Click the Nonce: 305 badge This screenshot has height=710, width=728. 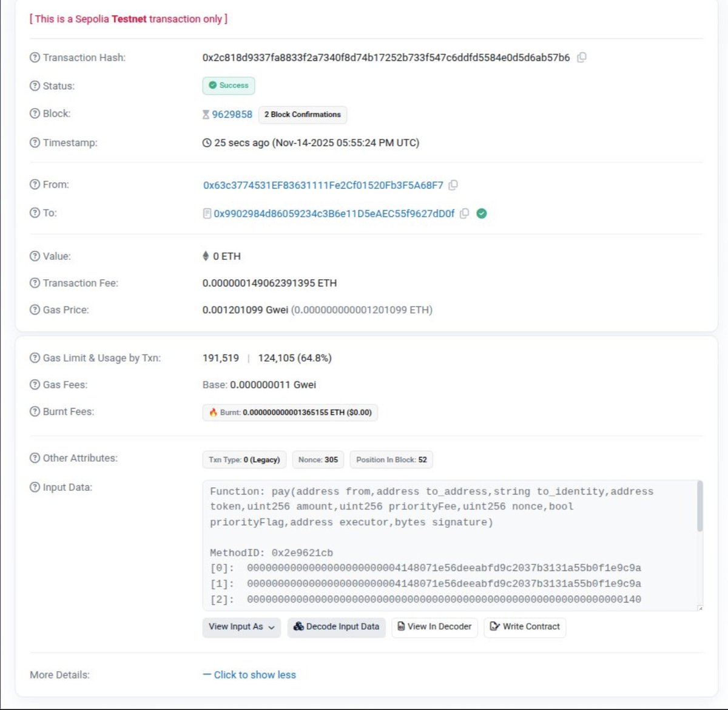click(x=318, y=459)
